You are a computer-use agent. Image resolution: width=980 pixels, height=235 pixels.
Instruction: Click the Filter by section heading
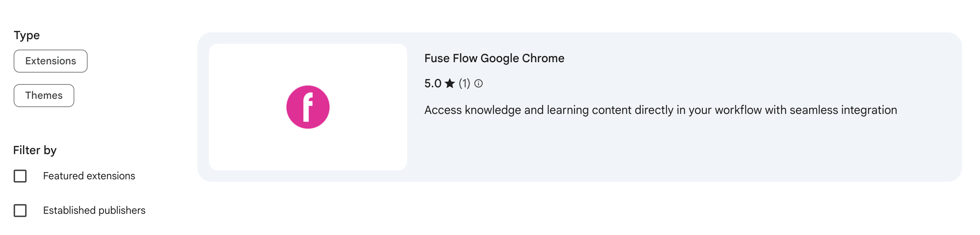point(34,150)
